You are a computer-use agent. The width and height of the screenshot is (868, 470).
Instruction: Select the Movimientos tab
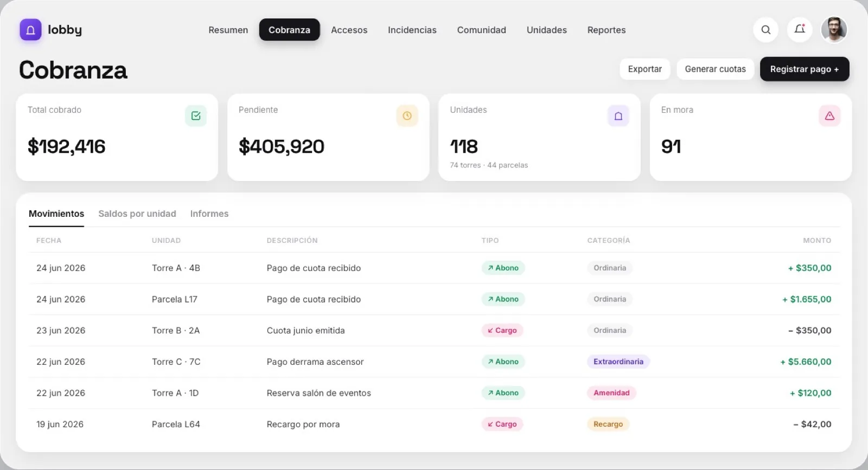(x=56, y=214)
